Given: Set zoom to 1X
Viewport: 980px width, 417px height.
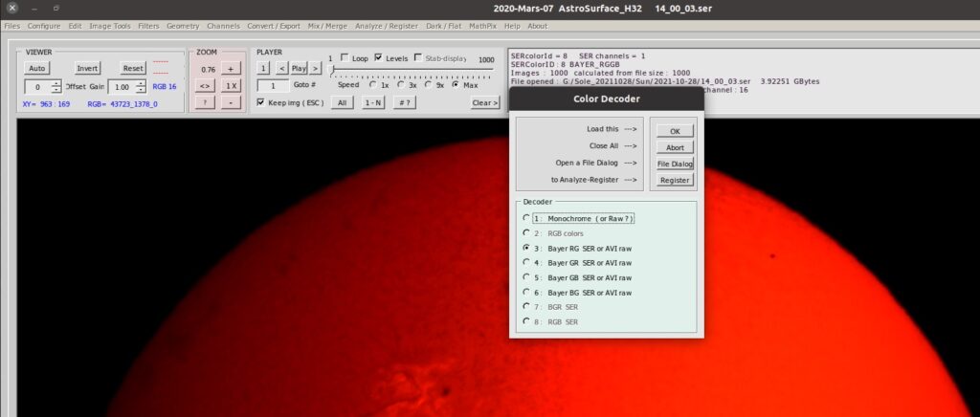Looking at the screenshot, I should [x=231, y=85].
